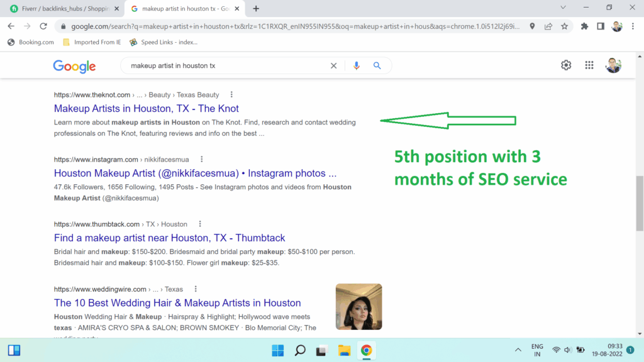Click the page vertical scrollbar thumb
This screenshot has width=644, height=362.
(x=640, y=204)
